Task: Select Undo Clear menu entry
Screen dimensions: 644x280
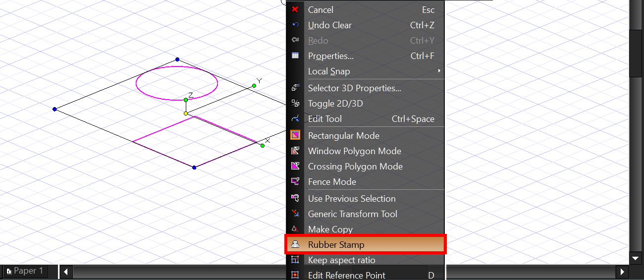Action: tap(366, 25)
